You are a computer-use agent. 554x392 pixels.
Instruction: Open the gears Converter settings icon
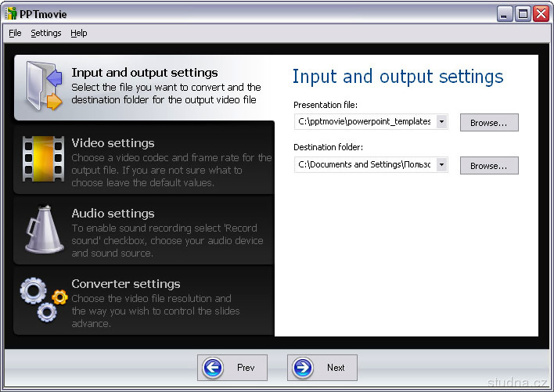tap(42, 300)
